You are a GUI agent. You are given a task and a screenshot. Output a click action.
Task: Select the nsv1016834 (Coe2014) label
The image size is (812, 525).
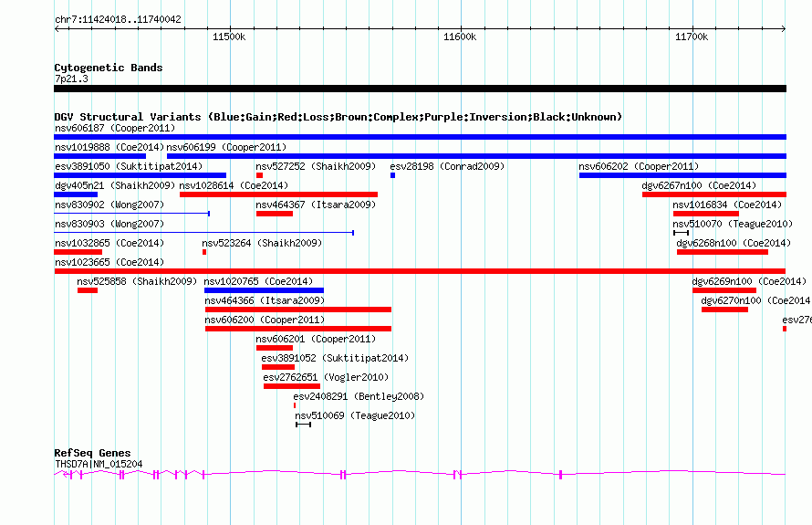[x=727, y=205]
